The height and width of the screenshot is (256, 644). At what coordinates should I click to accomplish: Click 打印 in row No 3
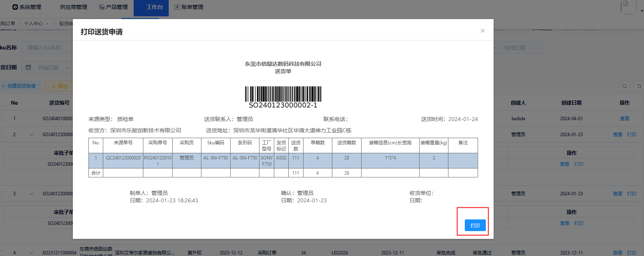coord(632,194)
